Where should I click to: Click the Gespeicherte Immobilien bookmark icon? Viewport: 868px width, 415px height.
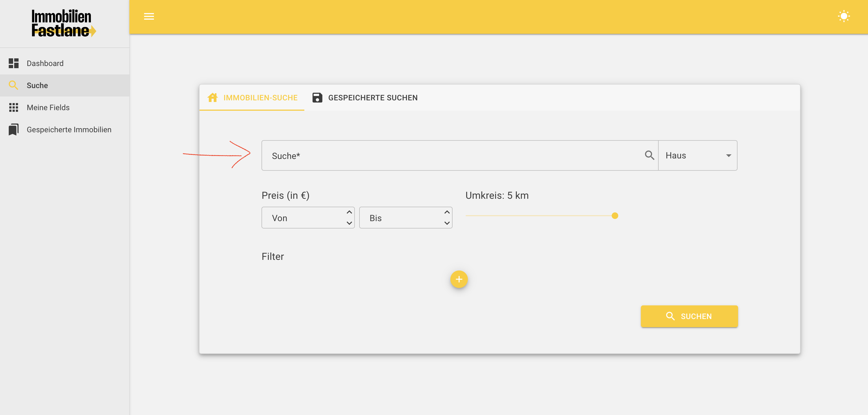tap(13, 130)
